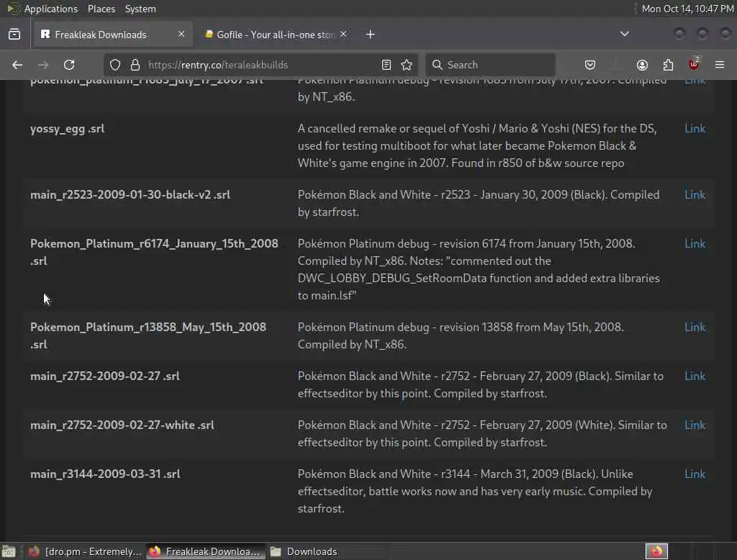Click the DWC_LOBBY_DEBUG_SetRoomData notes text

click(479, 278)
